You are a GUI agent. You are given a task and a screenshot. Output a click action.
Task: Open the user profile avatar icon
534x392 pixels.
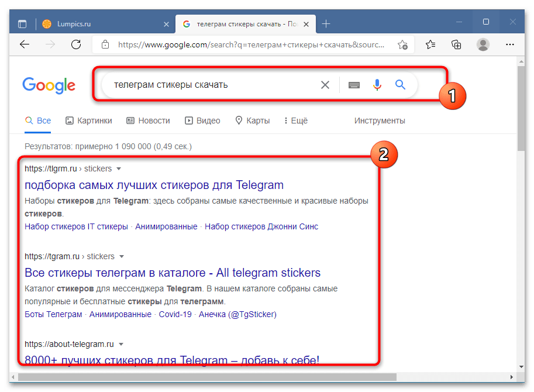click(483, 44)
